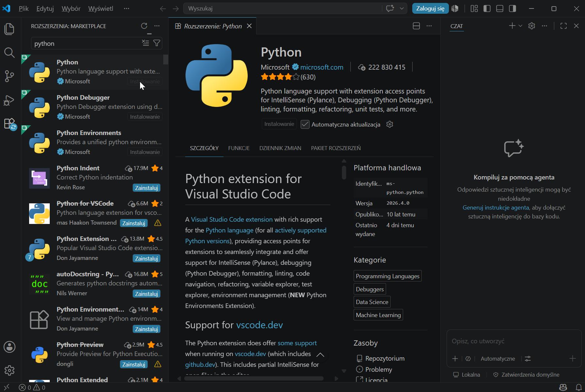Toggle secondary side bar visibility
585x392 pixels.
pyautogui.click(x=512, y=9)
